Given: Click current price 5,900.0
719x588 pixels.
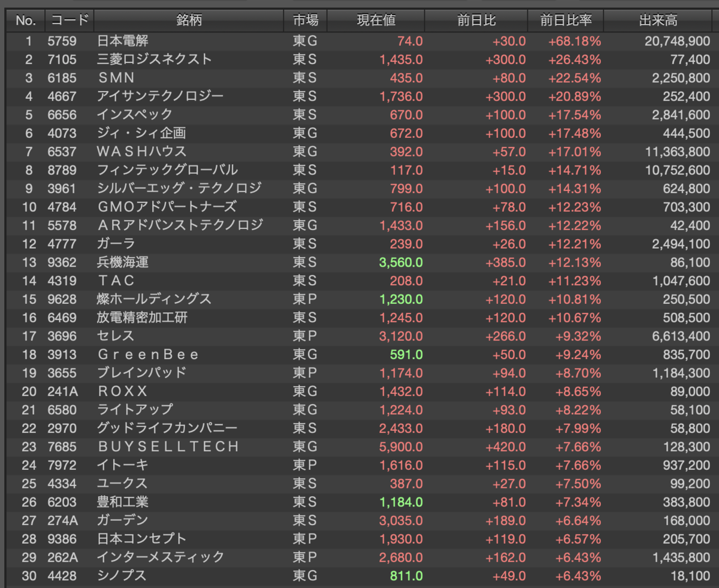Looking at the screenshot, I should (x=401, y=446).
